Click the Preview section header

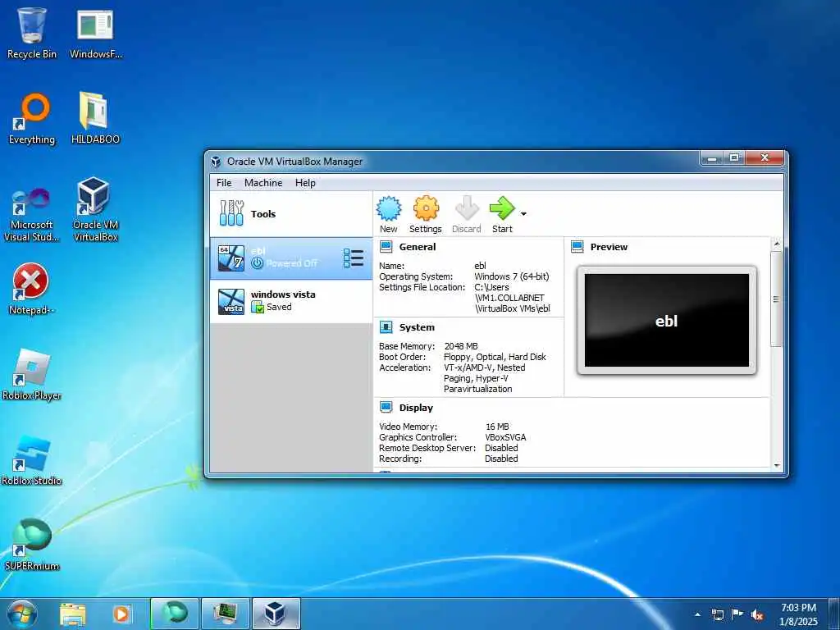609,247
